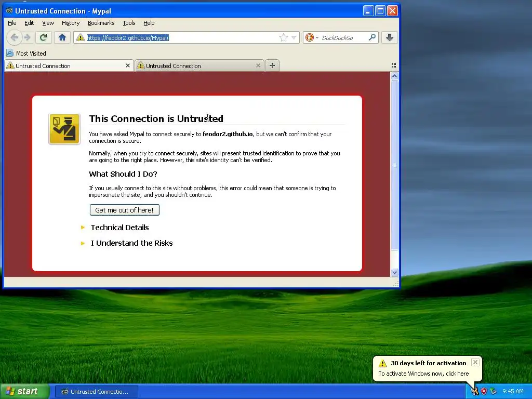Click the magnifier search icon

pos(372,37)
